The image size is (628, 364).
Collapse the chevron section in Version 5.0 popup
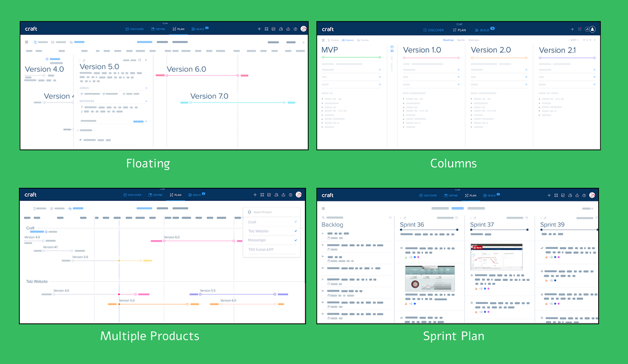77,130
